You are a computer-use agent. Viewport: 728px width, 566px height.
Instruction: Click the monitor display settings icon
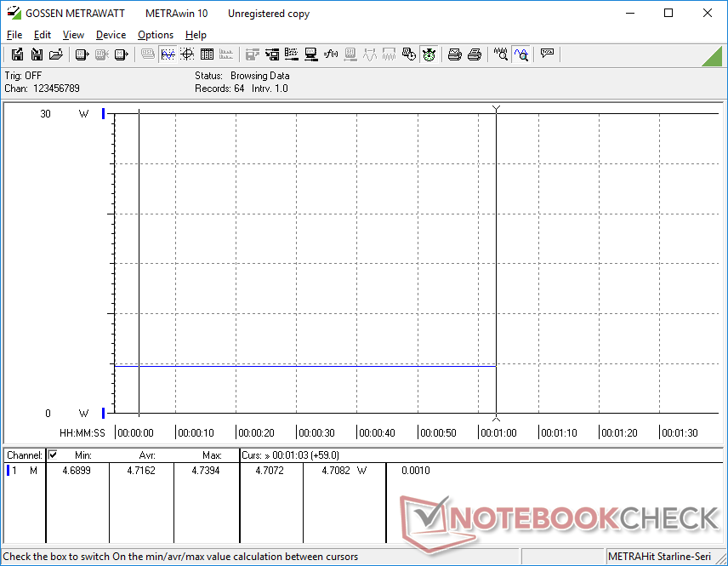[311, 54]
